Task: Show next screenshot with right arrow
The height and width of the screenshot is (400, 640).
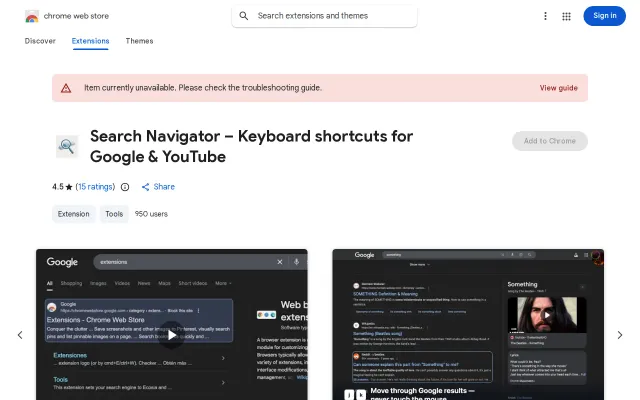Action: click(x=620, y=335)
